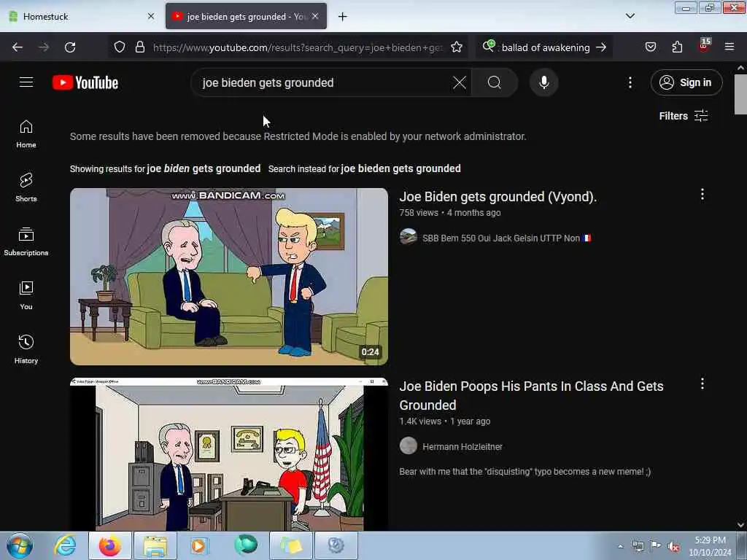Open the You sidebar section

pos(26,295)
